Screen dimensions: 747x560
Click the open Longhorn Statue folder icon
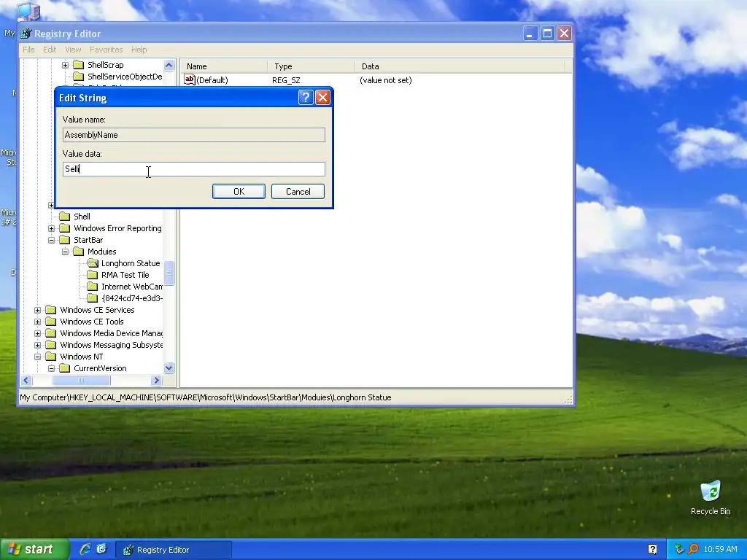(93, 263)
